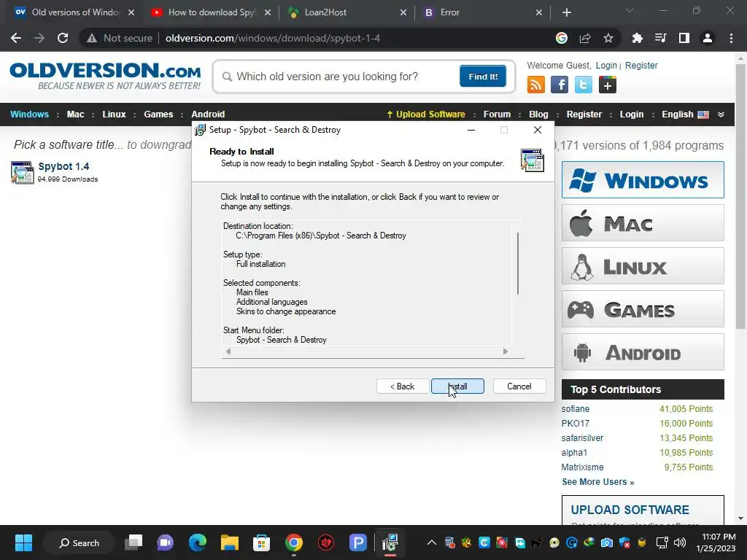Switch to the Error tab
The height and width of the screenshot is (560, 747).
coord(482,12)
